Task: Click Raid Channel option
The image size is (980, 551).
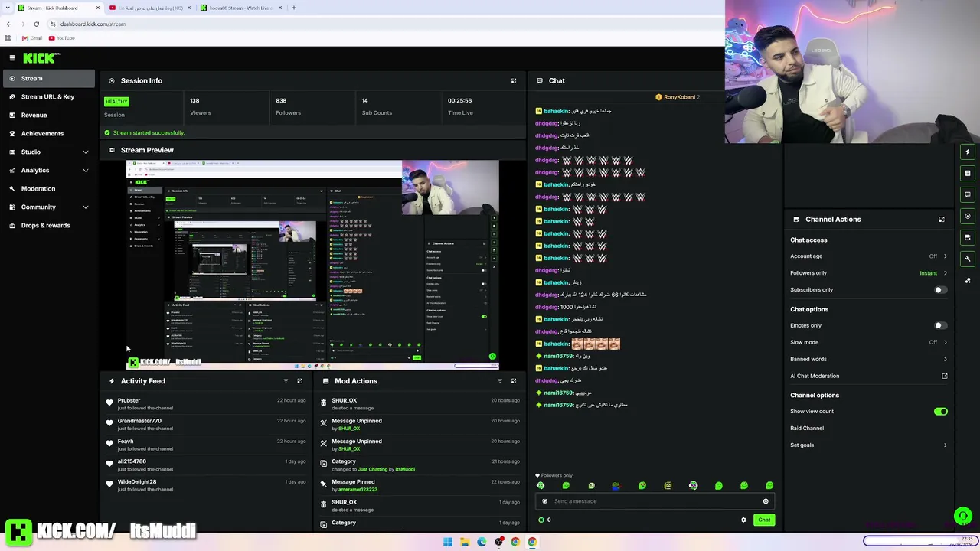Action: pos(807,429)
